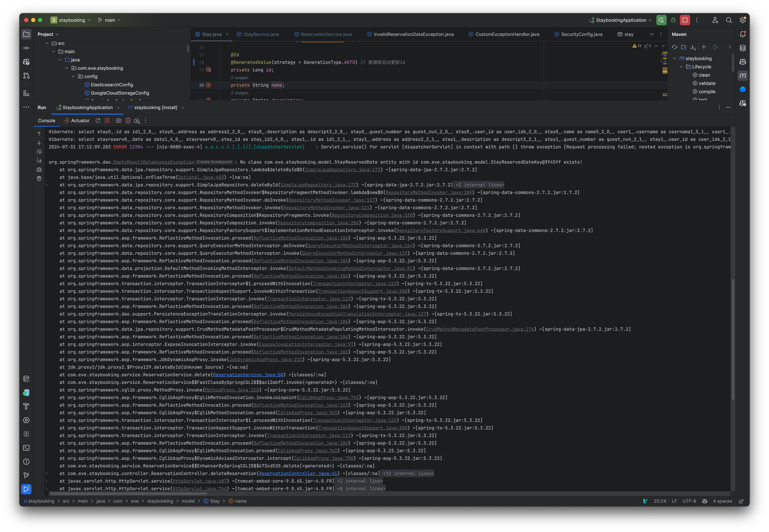Reload all Maven projects in the Maven panel
The height and width of the screenshot is (532, 769).
click(674, 47)
